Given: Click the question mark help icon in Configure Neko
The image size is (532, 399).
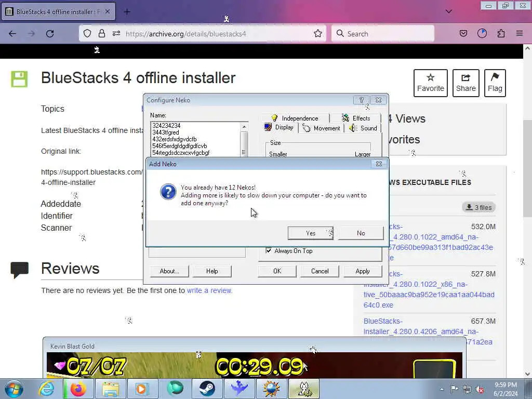Looking at the screenshot, I should (362, 100).
